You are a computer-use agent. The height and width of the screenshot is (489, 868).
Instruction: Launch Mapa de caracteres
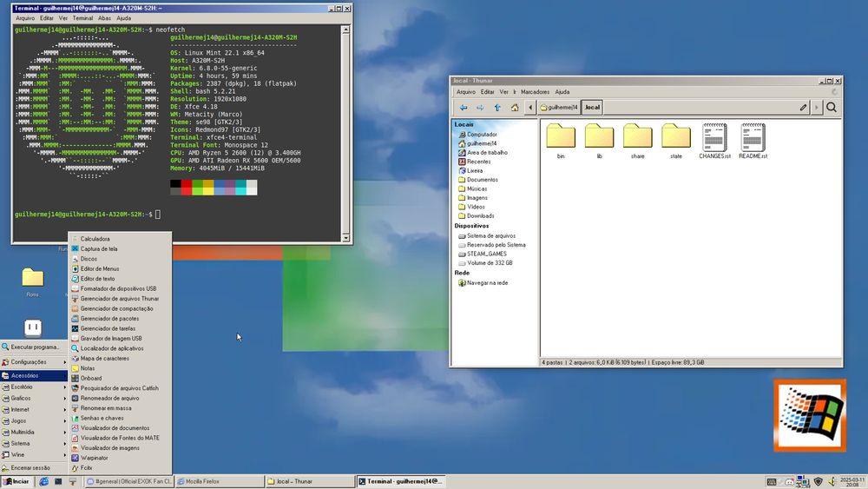120,359
